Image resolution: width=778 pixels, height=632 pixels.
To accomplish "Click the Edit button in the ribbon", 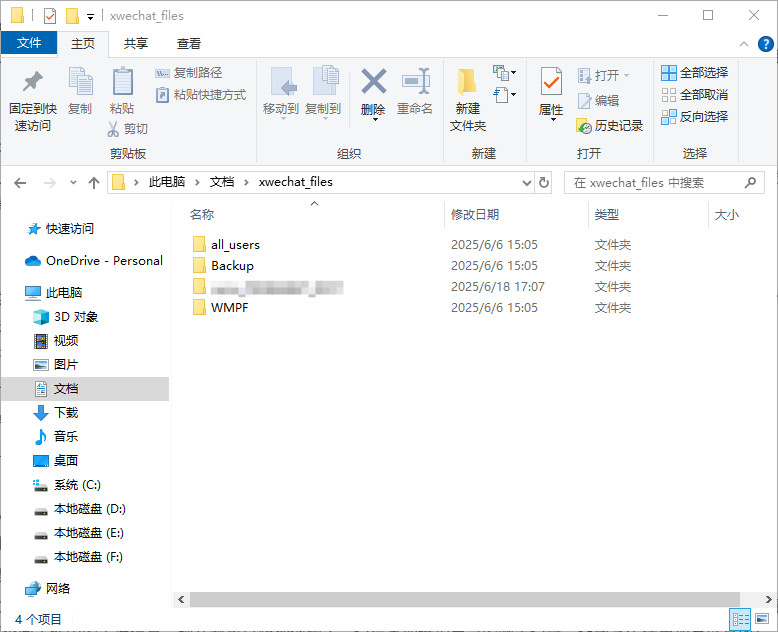I will [x=598, y=101].
